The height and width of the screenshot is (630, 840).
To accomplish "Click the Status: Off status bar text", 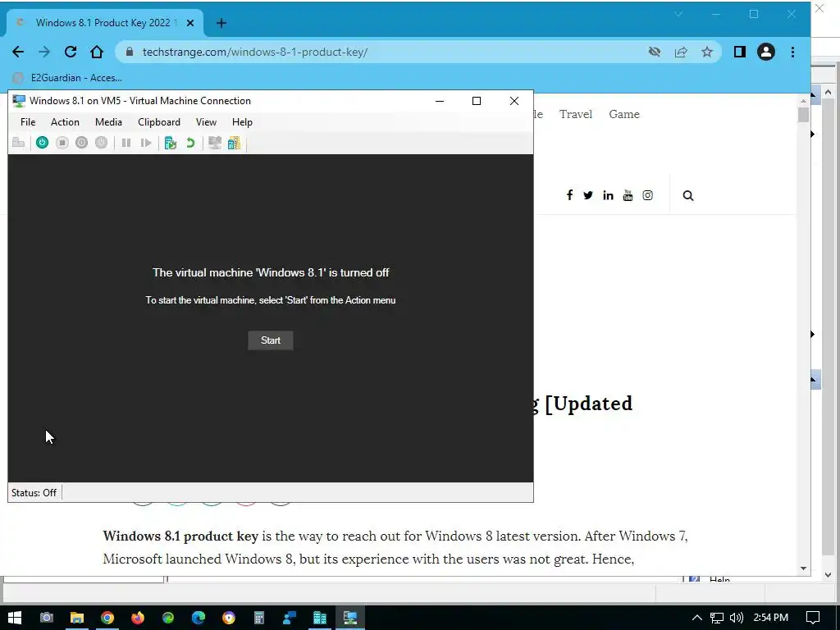I will tap(34, 493).
